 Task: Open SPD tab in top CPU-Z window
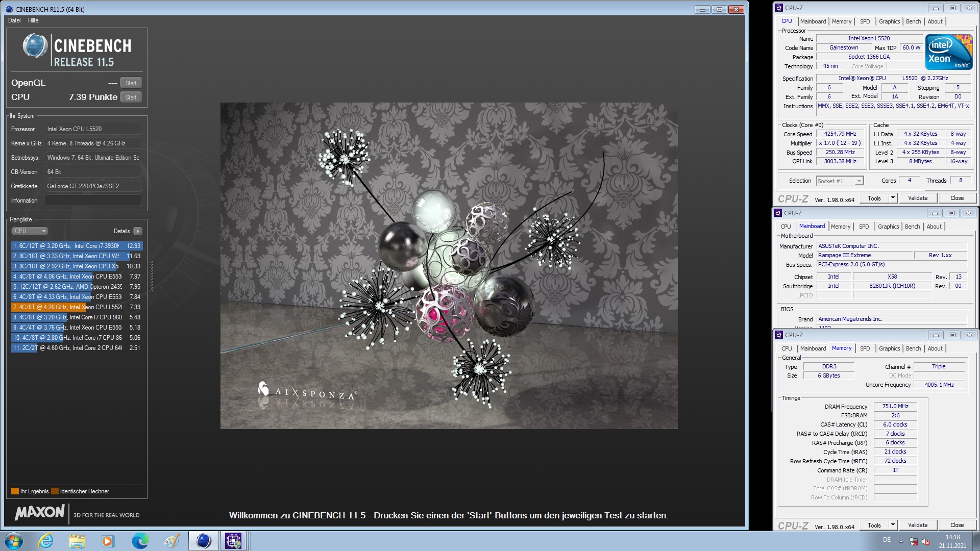865,21
